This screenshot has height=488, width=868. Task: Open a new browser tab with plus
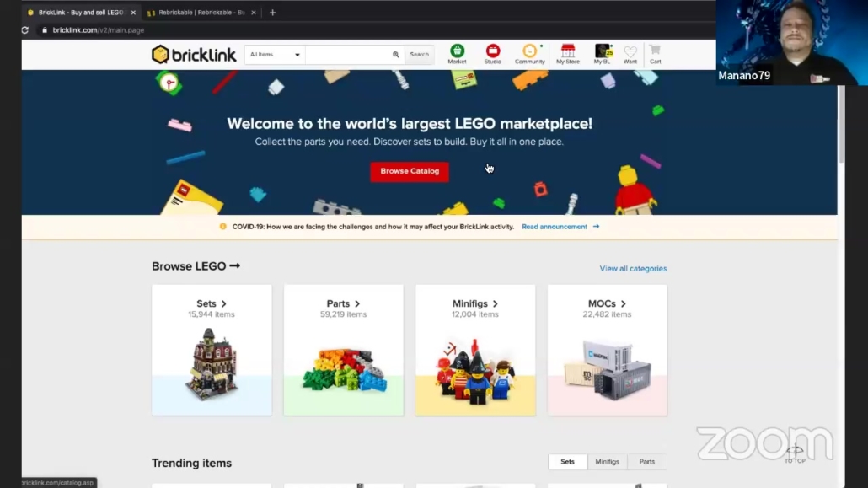tap(272, 12)
